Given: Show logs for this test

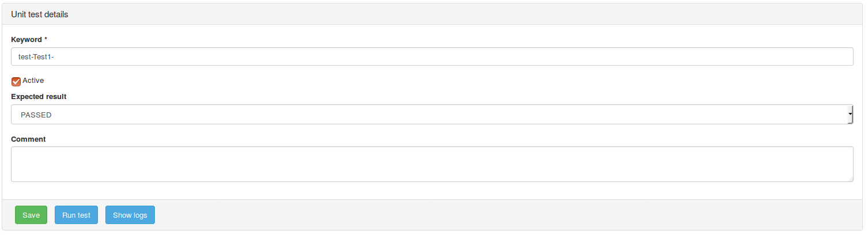Looking at the screenshot, I should tap(130, 215).
